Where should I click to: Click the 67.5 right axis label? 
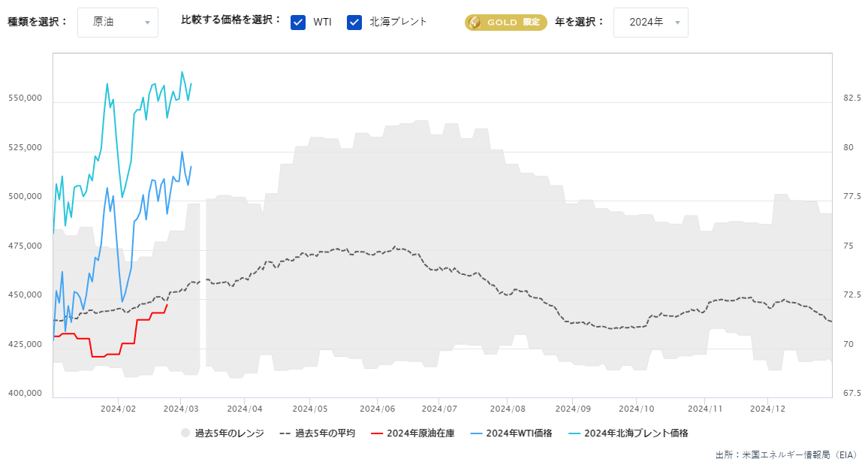click(852, 393)
